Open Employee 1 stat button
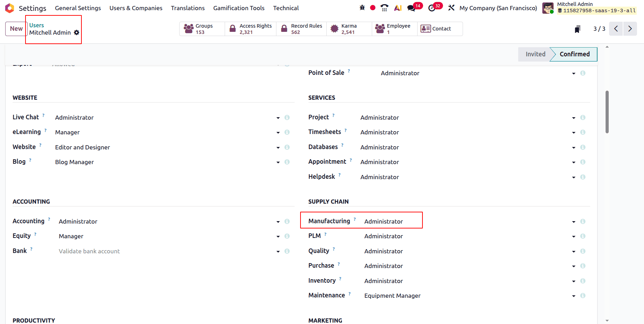Viewport: 644px width, 324px height. pos(395,29)
